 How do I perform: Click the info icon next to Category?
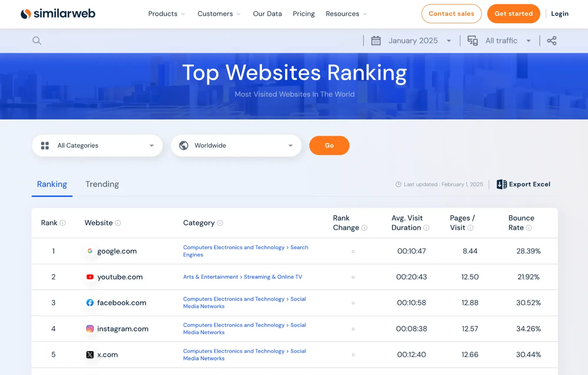220,223
